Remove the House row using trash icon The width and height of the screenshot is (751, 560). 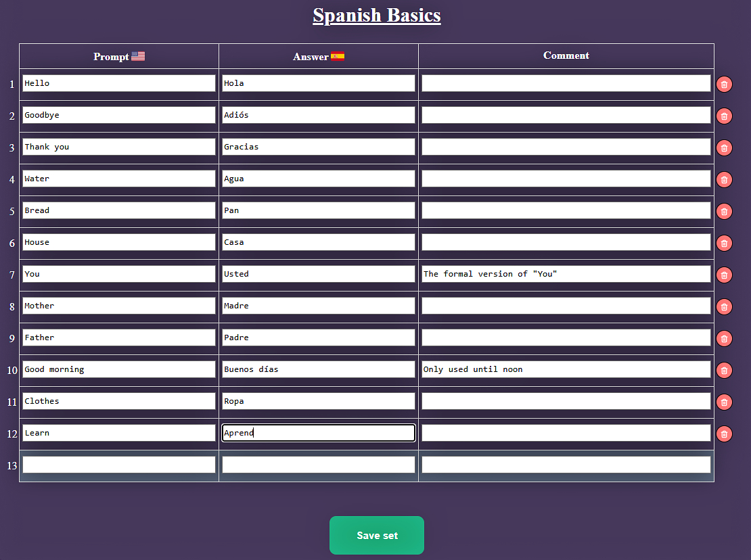[x=724, y=243]
